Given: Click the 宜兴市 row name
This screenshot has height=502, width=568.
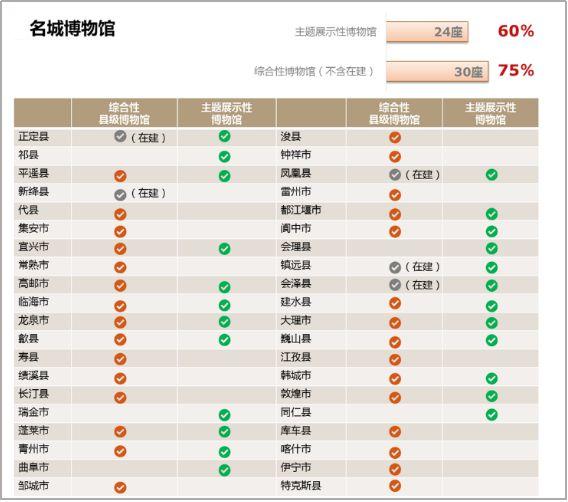Looking at the screenshot, I should point(33,247).
